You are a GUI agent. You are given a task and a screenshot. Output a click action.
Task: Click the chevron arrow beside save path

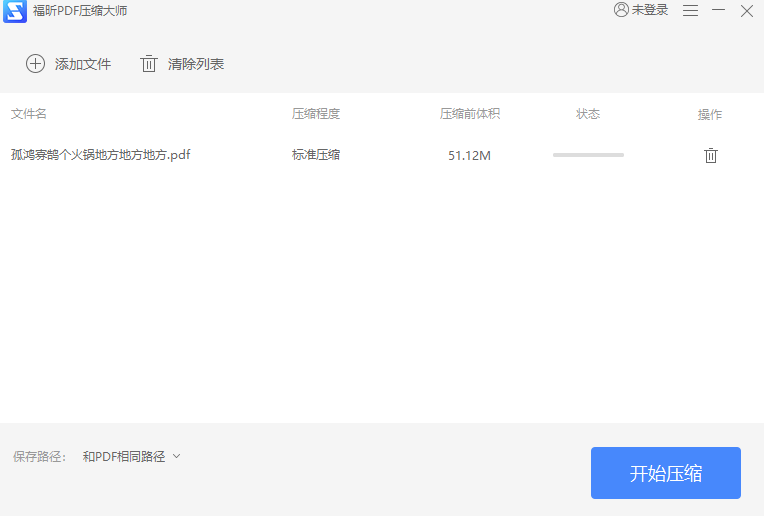click(x=177, y=456)
